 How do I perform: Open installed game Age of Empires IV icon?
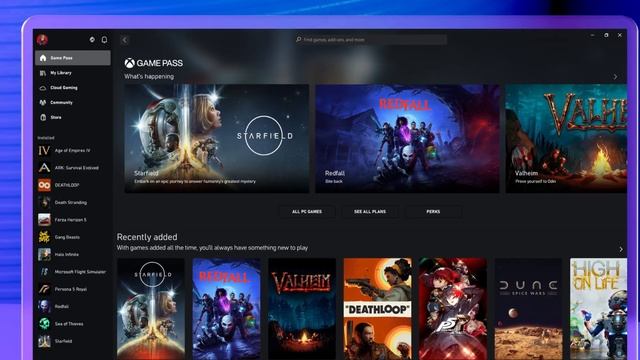coord(44,151)
